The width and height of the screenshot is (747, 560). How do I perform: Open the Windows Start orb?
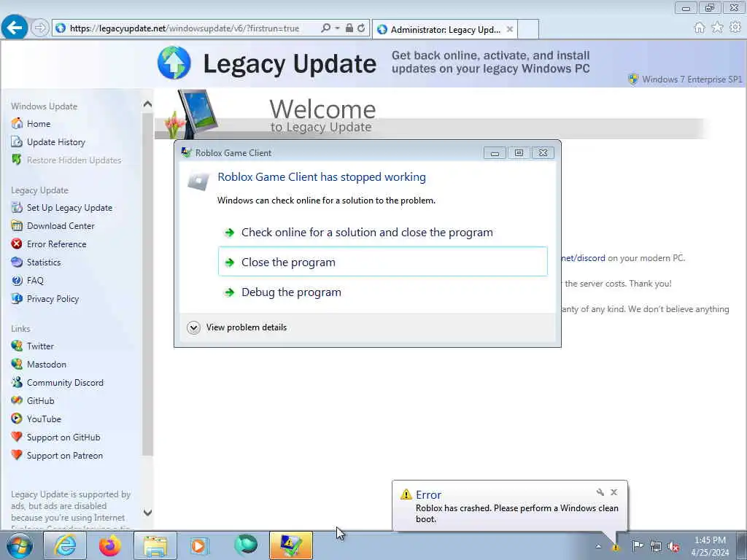pos(19,545)
